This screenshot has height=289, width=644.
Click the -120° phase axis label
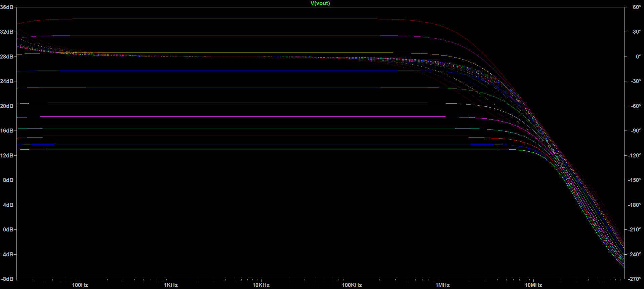[x=635, y=155]
